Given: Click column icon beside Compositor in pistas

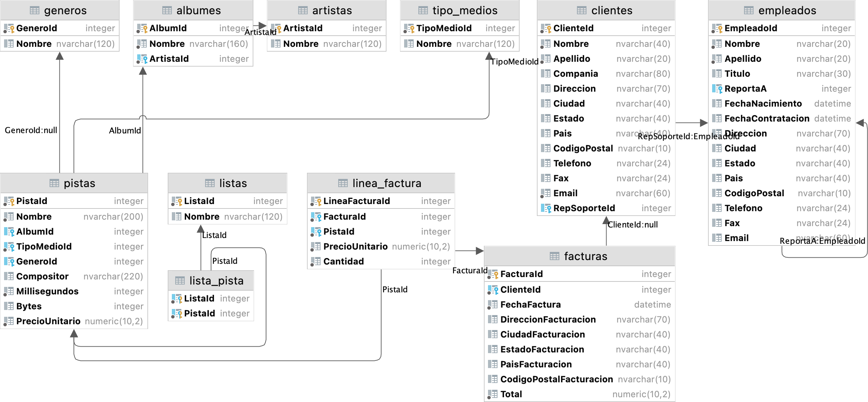Looking at the screenshot, I should pos(9,276).
